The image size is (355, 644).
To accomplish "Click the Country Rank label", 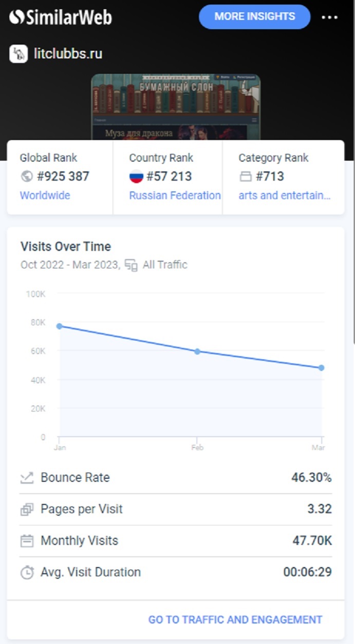I will [x=161, y=158].
